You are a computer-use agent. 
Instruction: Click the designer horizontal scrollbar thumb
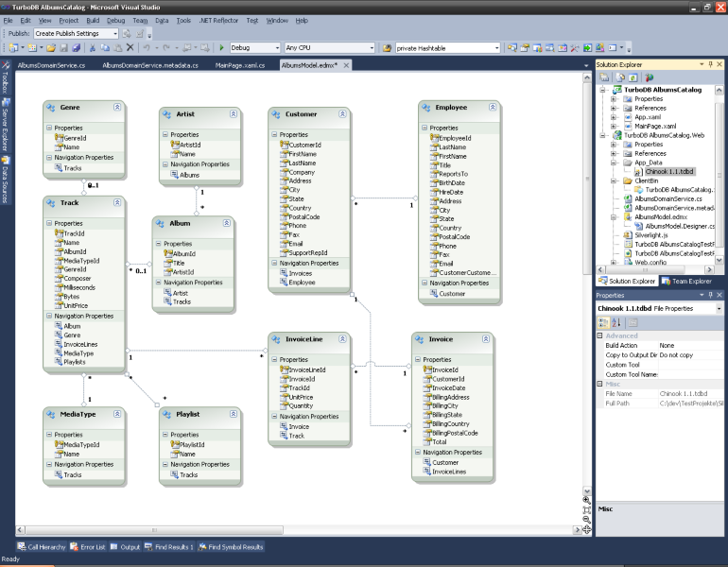(x=154, y=530)
